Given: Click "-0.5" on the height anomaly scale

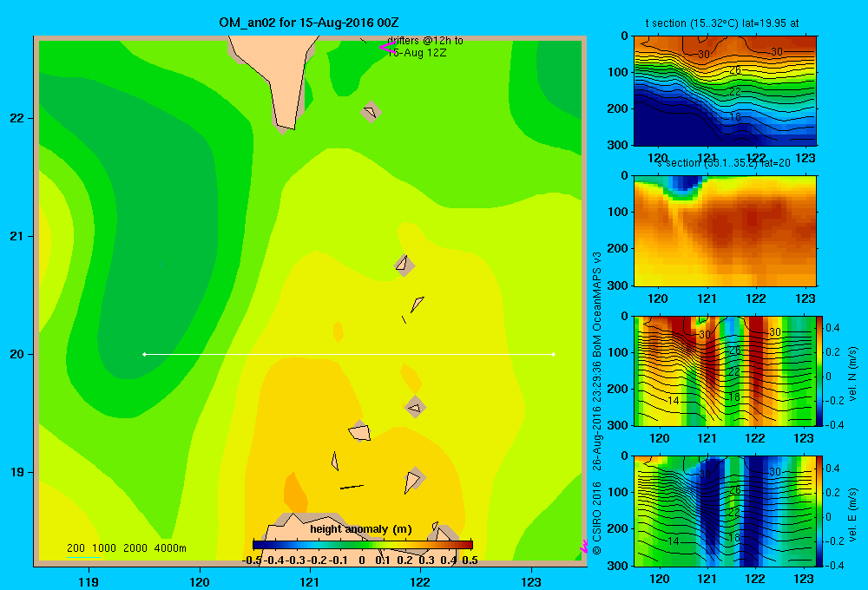Looking at the screenshot, I should click(x=252, y=560).
